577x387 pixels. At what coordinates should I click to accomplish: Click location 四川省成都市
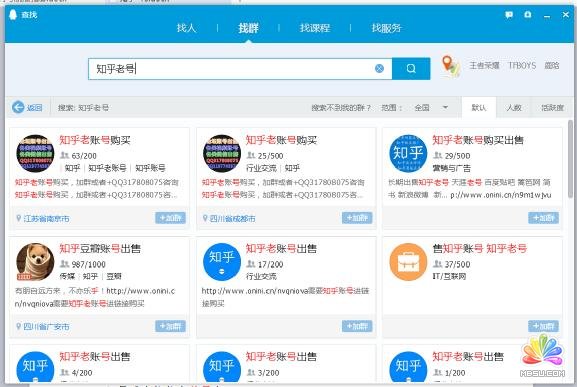(233, 219)
